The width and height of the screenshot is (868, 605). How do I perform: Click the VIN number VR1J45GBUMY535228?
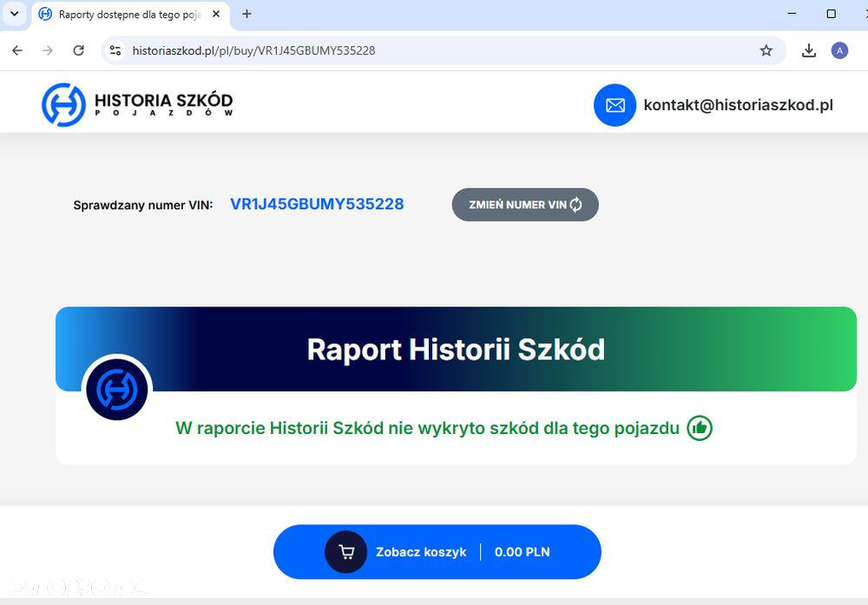[317, 204]
